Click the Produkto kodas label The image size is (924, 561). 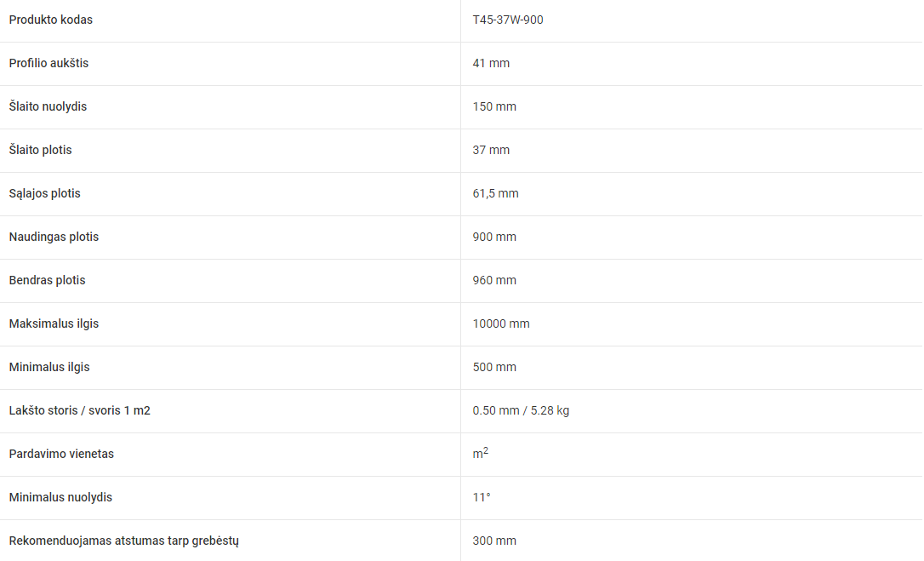coord(51,20)
